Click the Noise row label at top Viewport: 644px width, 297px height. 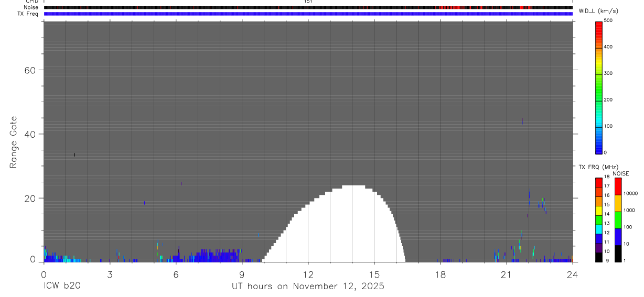[x=31, y=7]
